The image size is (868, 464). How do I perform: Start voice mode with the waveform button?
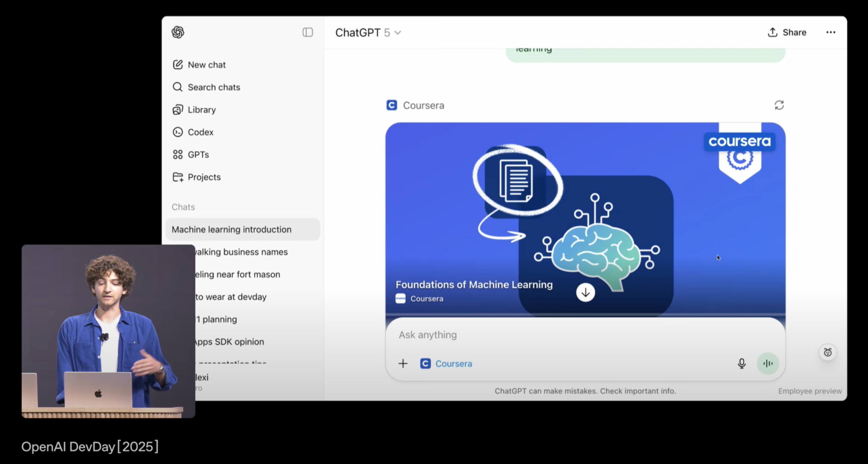[768, 364]
